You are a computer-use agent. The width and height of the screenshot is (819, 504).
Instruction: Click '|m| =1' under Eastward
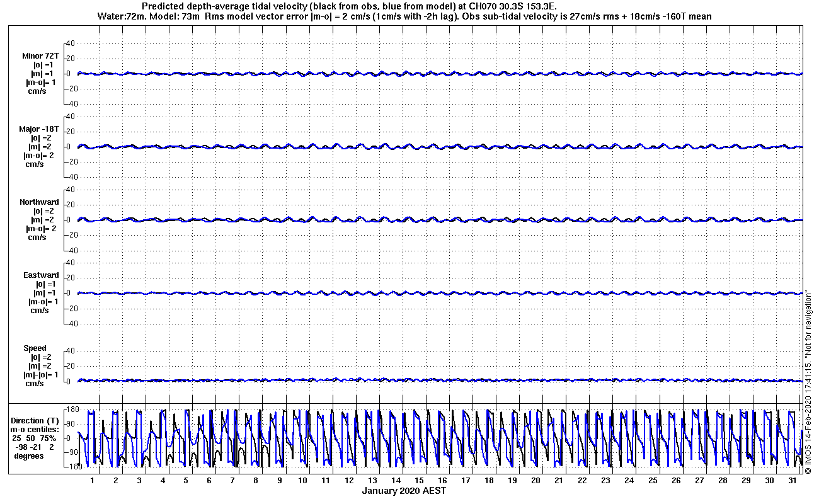pyautogui.click(x=45, y=293)
